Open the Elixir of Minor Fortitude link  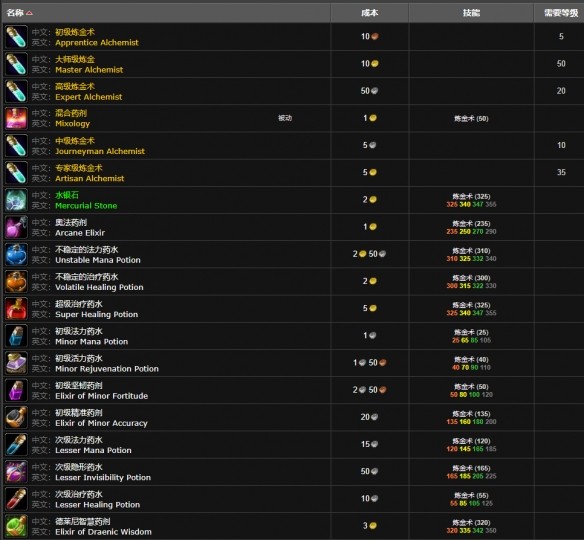pyautogui.click(x=102, y=396)
